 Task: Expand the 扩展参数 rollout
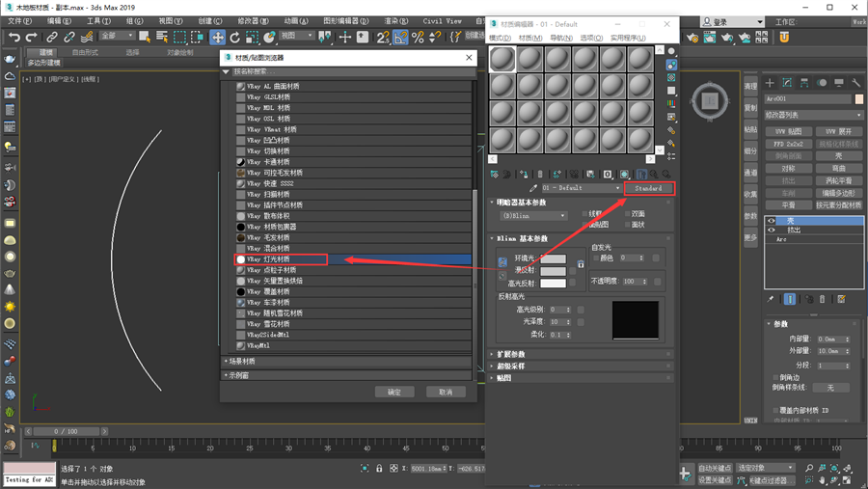tap(580, 354)
